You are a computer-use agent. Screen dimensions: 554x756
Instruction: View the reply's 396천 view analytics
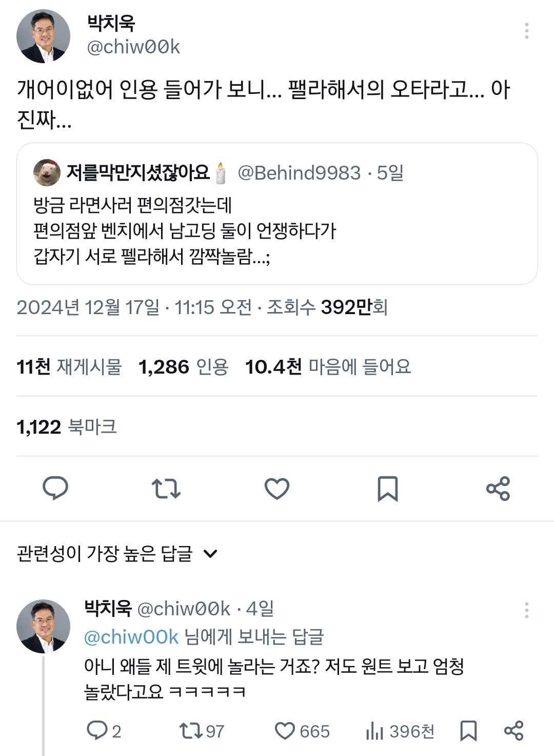click(400, 731)
